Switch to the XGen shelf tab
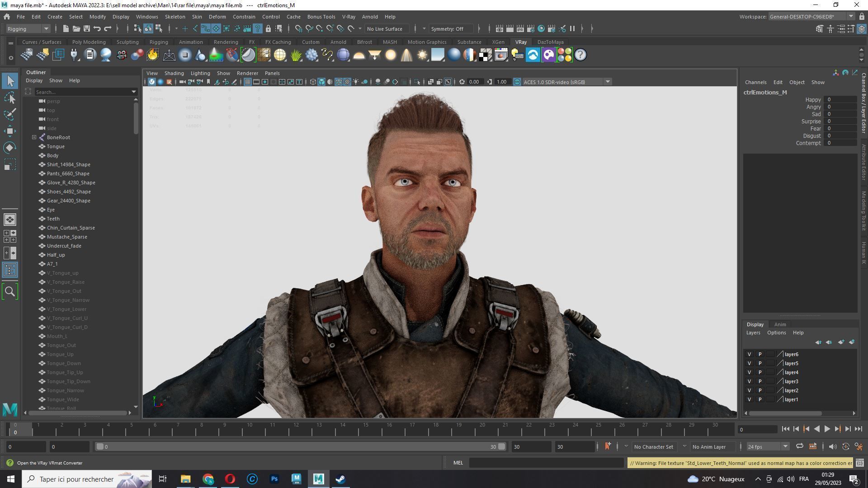The width and height of the screenshot is (868, 488). point(498,42)
